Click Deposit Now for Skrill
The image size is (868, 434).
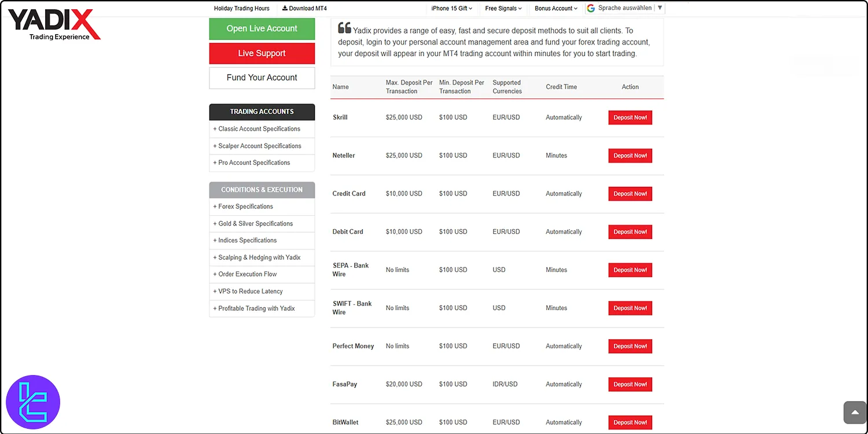click(x=630, y=117)
